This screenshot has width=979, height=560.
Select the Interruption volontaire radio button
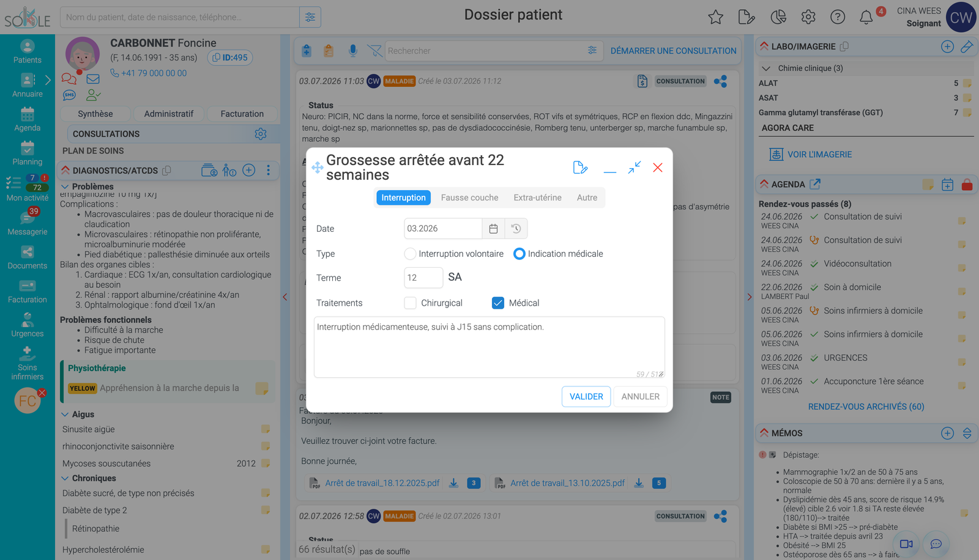[x=410, y=254]
